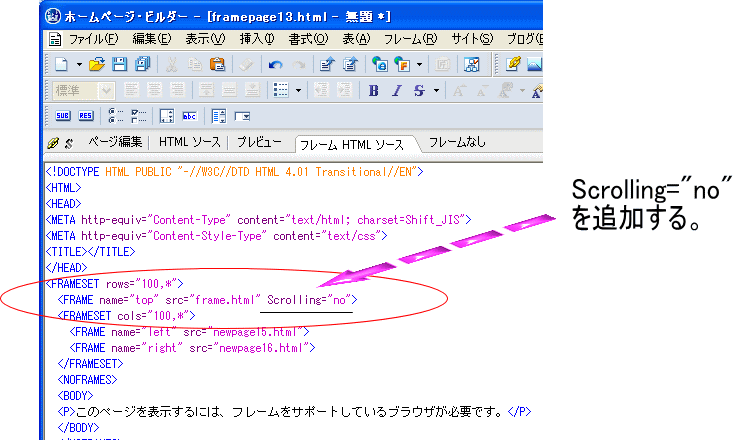Open the font color dropdown arrow
Screen dimensions: 735x440
pyautogui.click(x=522, y=90)
